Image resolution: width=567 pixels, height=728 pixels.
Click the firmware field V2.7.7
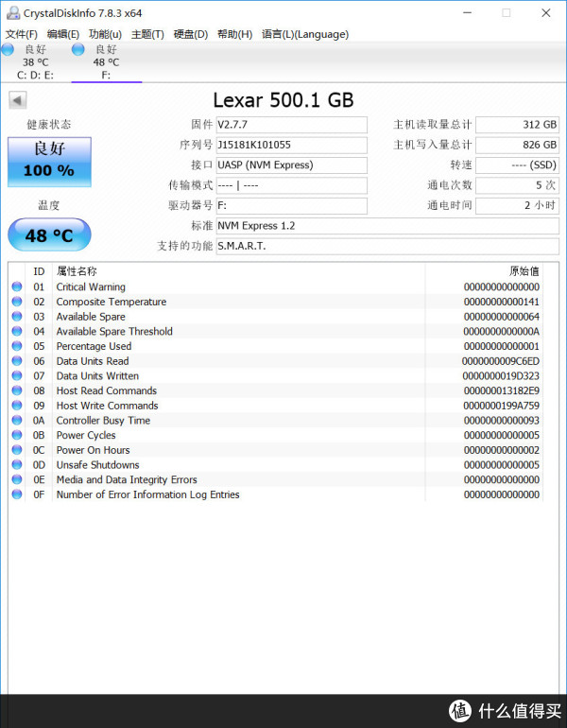tap(291, 125)
